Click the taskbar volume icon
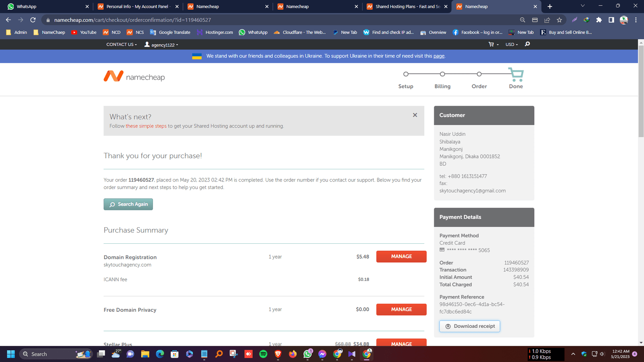 coord(602,354)
